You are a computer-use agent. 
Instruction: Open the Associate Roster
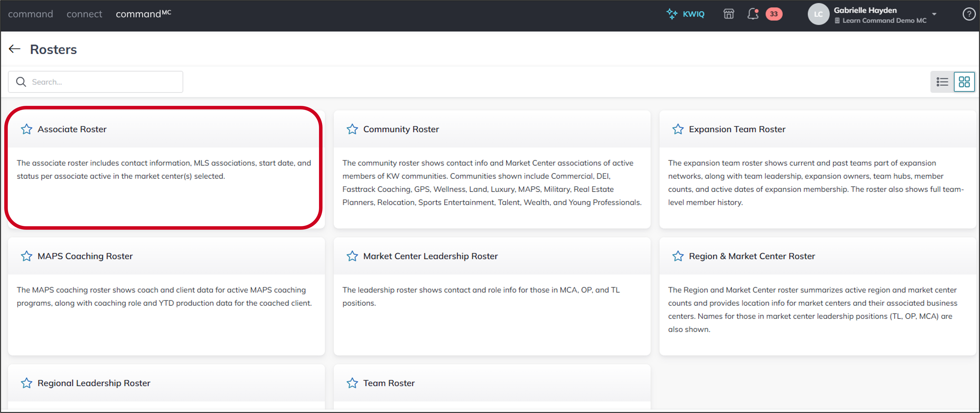point(72,129)
